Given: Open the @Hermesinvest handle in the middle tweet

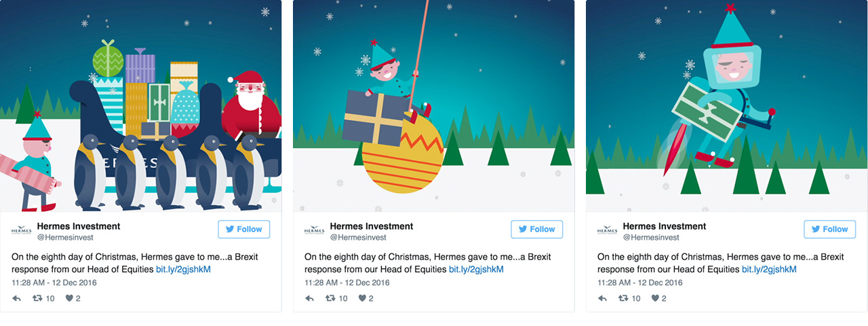Looking at the screenshot, I should click(x=358, y=238).
